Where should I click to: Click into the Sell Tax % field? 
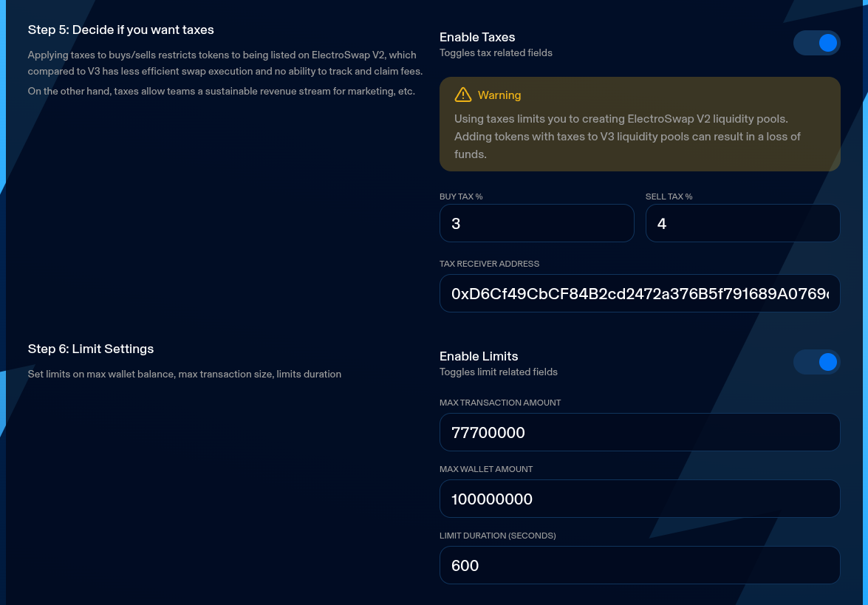pos(742,223)
